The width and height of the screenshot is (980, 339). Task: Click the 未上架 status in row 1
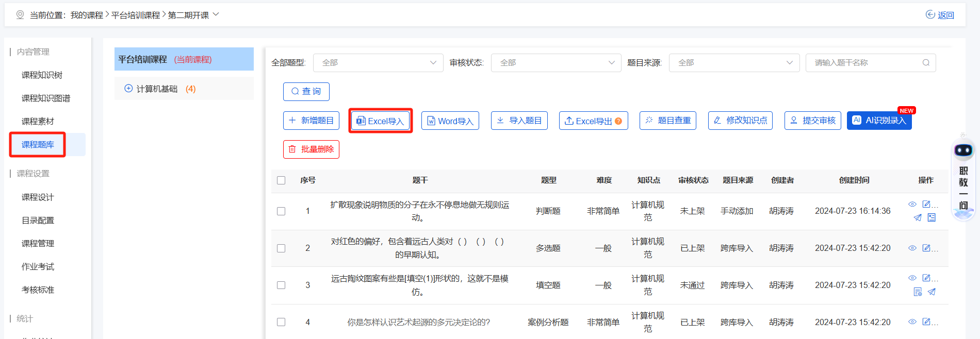(x=693, y=211)
